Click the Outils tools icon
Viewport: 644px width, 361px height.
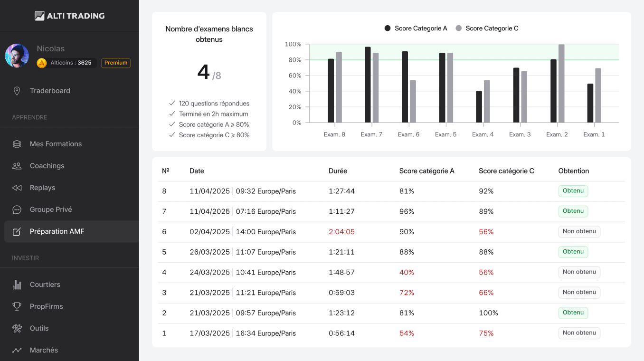pos(17,328)
